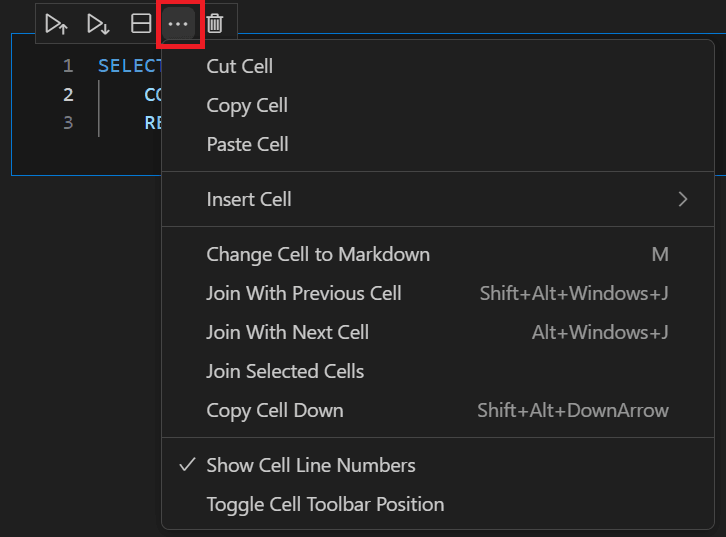Image resolution: width=726 pixels, height=537 pixels.
Task: Select Paste Cell menu entry
Action: [247, 144]
